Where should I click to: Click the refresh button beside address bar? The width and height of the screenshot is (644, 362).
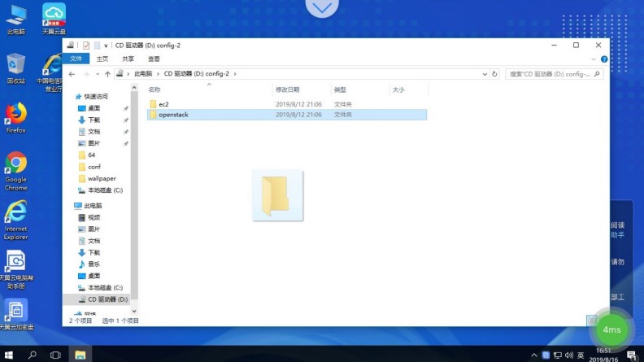tap(496, 74)
